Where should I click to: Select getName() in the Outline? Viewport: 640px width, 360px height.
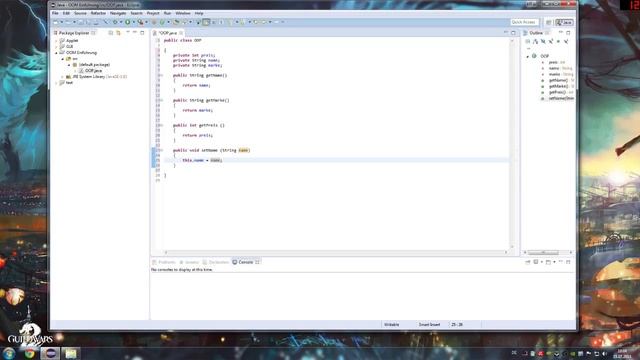558,80
